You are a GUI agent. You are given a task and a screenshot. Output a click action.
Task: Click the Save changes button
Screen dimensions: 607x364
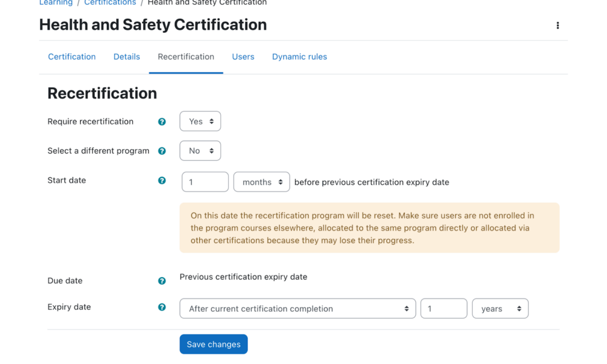tap(213, 344)
